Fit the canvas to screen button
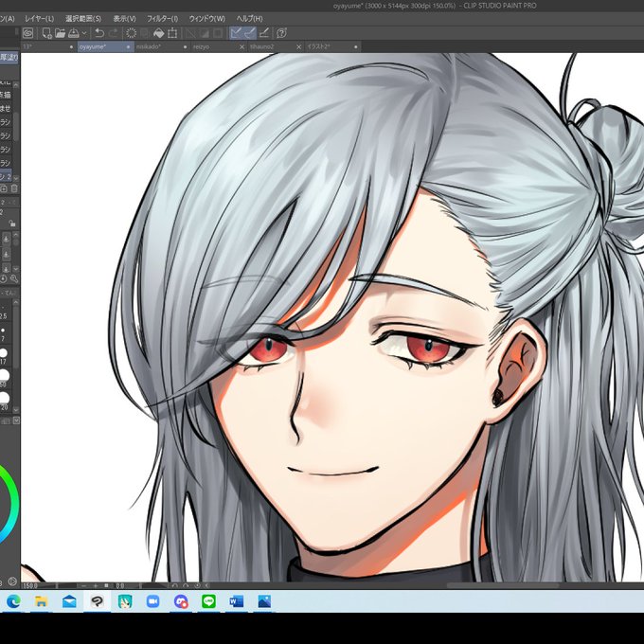 [x=106, y=586]
